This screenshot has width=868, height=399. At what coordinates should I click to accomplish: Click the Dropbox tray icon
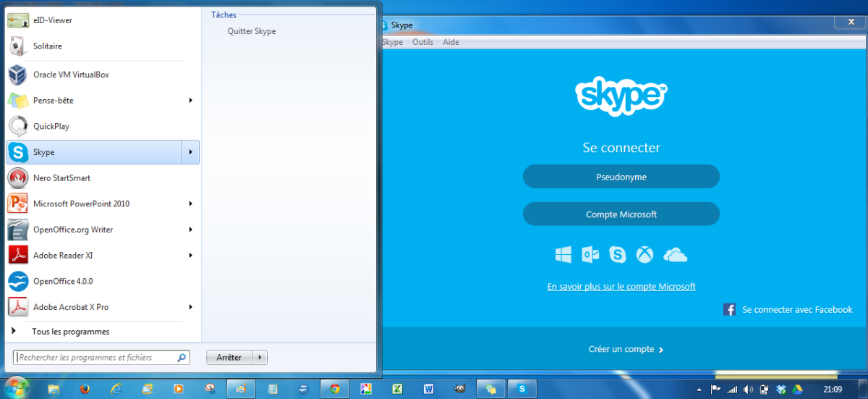click(780, 390)
